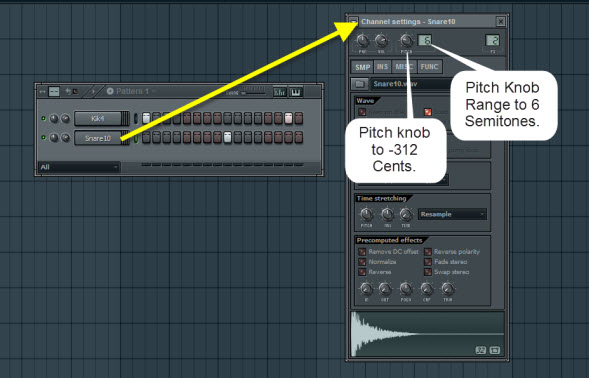The image size is (589, 378).
Task: Adjust the Kik4 channel pan knob
Action: coord(54,119)
